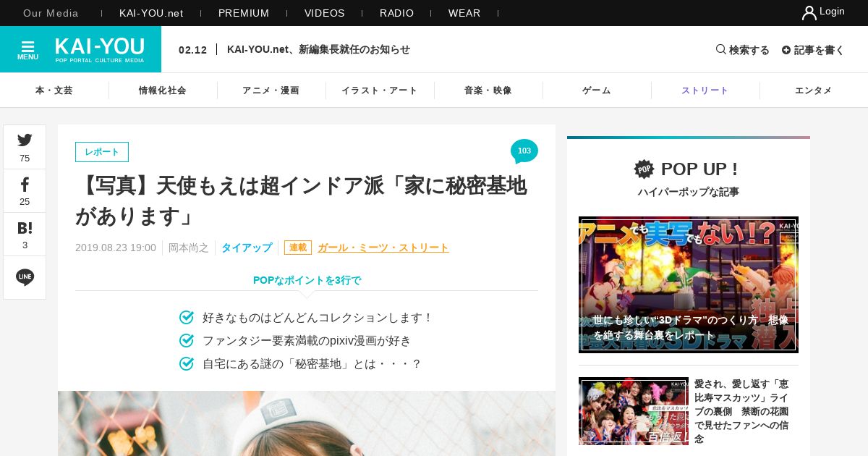
Task: Select the アニメ・漫画 category tab
Action: coord(271,90)
